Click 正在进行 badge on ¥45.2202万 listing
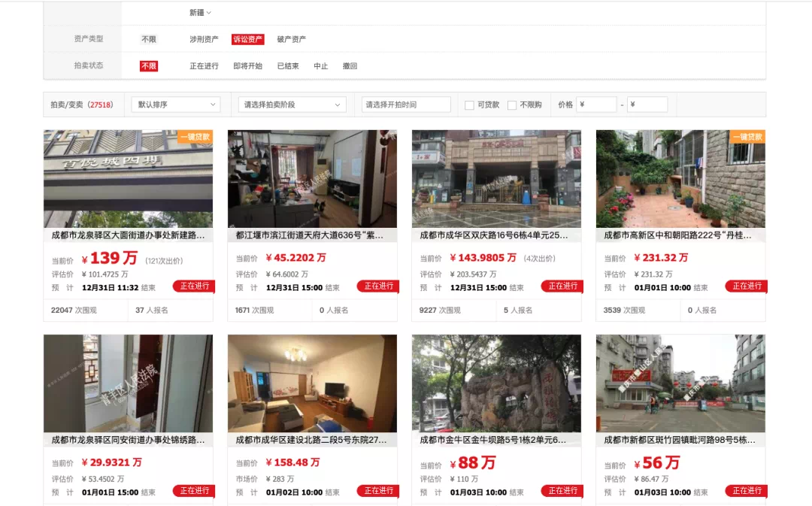Image resolution: width=812 pixels, height=506 pixels. pos(378,286)
